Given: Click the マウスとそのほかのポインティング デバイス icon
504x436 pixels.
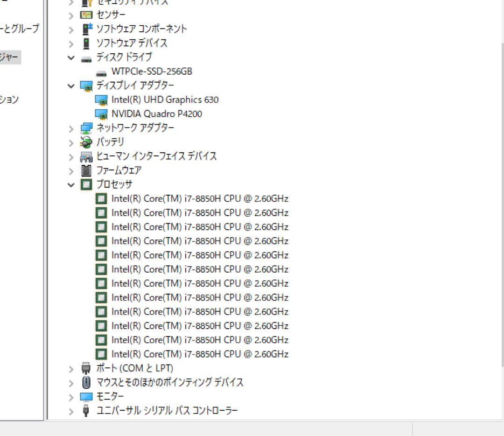Looking at the screenshot, I should coord(85,382).
